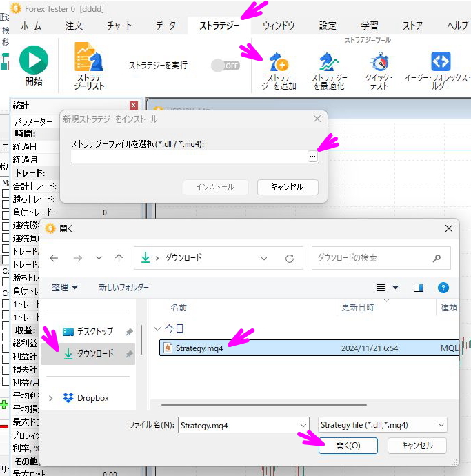The width and height of the screenshot is (471, 476).
Task: Click the strategy file path field
Action: 189,157
